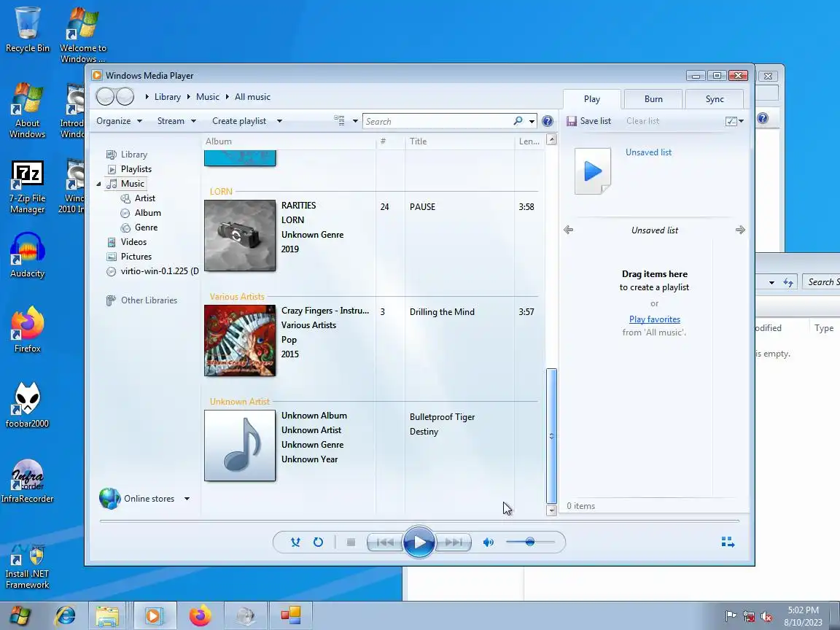Click the large Play button
The width and height of the screenshot is (840, 630).
419,542
